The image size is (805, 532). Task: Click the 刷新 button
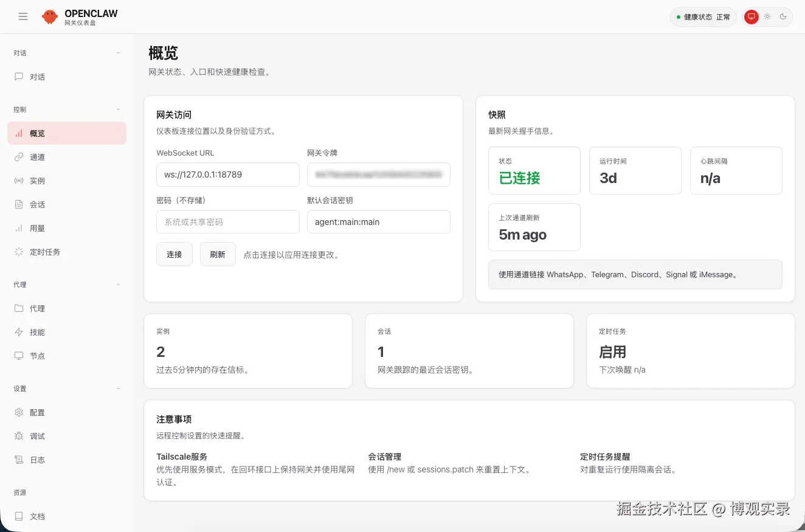click(218, 254)
